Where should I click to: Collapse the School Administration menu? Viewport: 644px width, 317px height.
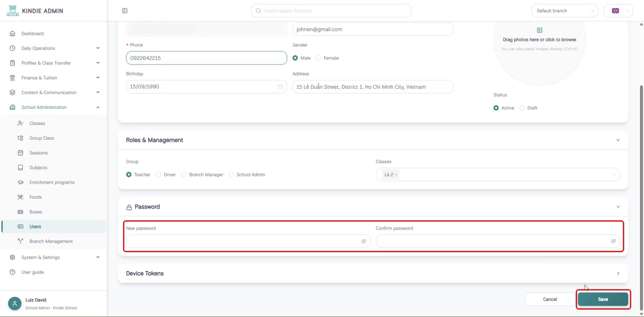pyautogui.click(x=54, y=107)
